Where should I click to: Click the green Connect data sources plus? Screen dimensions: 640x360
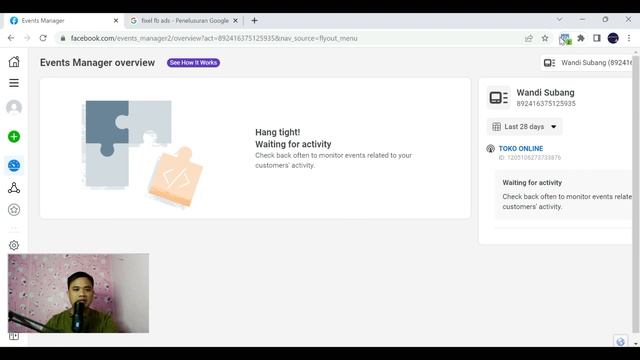click(14, 136)
